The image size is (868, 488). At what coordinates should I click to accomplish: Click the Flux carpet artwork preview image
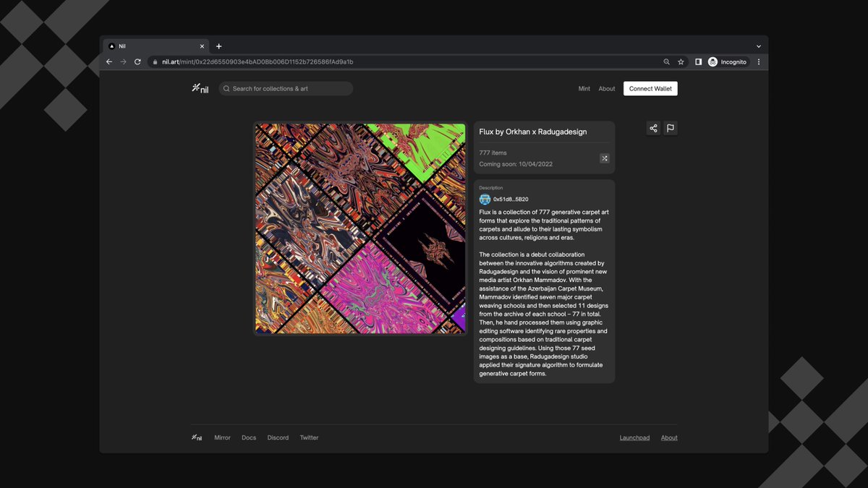(x=360, y=228)
